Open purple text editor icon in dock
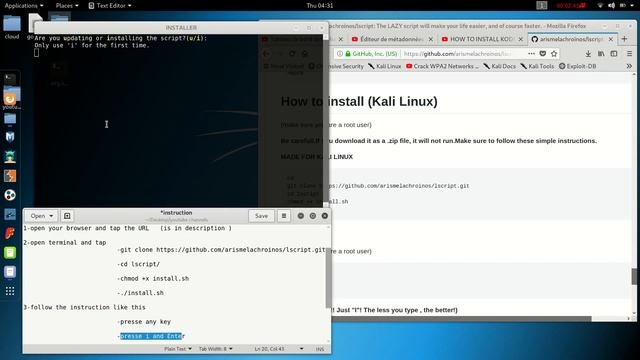The height and width of the screenshot is (360, 640). pos(10,272)
